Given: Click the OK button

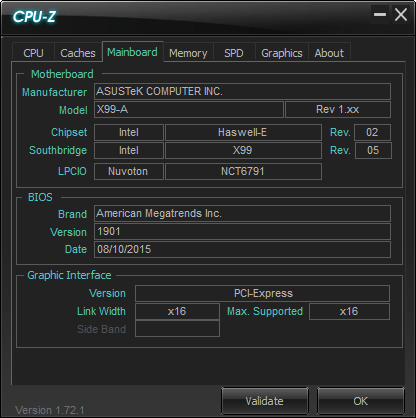Looking at the screenshot, I should tap(361, 401).
